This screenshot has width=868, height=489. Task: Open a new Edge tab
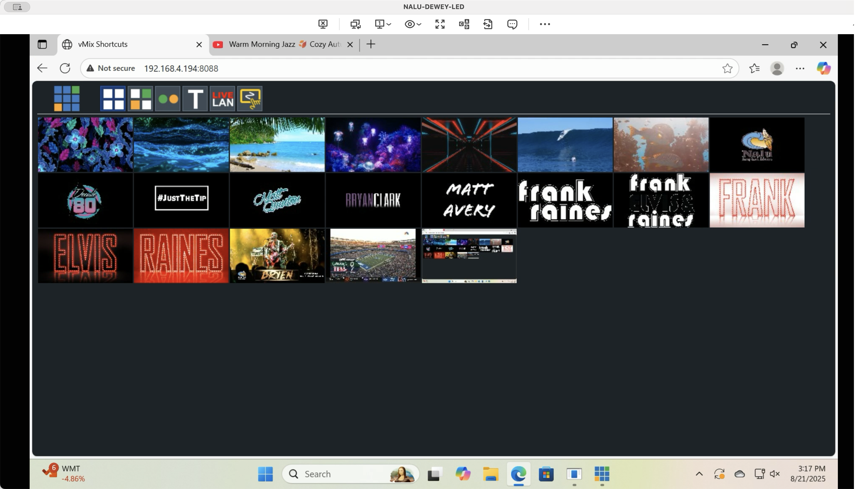click(371, 44)
